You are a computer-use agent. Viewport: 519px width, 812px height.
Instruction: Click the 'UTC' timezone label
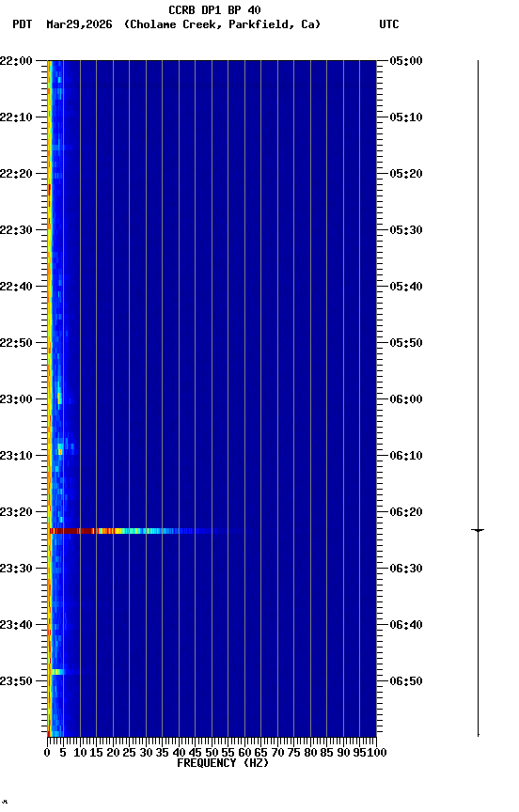click(389, 24)
